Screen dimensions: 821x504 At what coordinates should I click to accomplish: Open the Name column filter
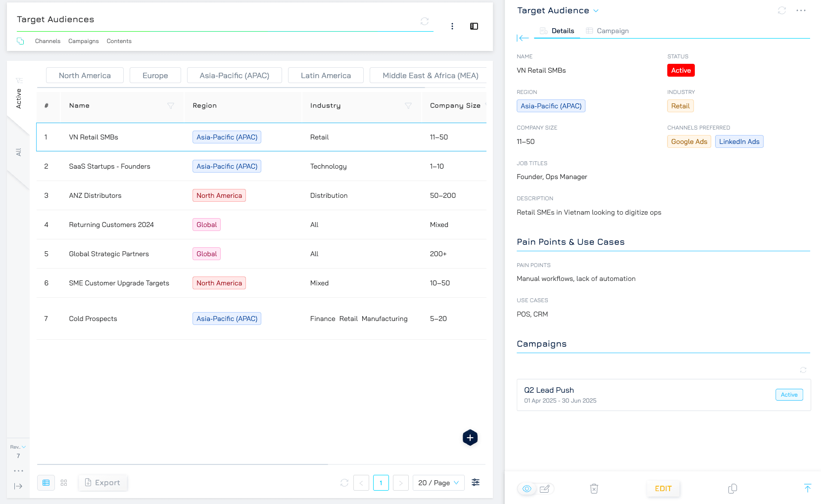171,106
